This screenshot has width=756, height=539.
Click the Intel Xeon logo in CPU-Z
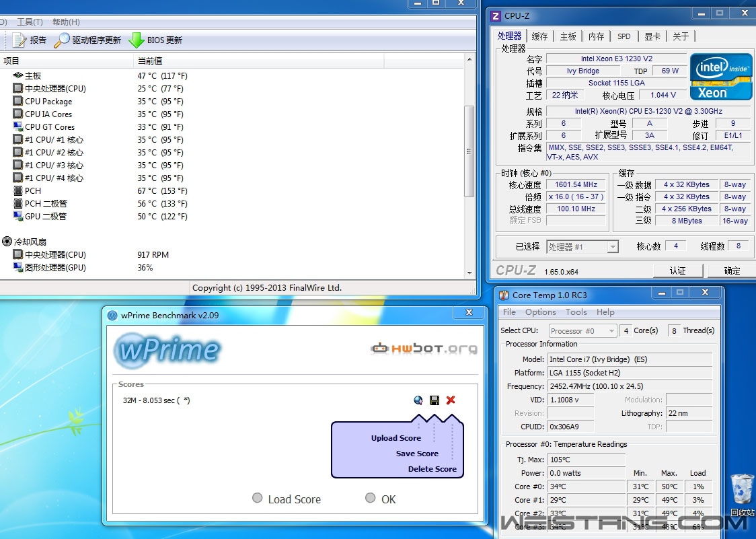[721, 76]
